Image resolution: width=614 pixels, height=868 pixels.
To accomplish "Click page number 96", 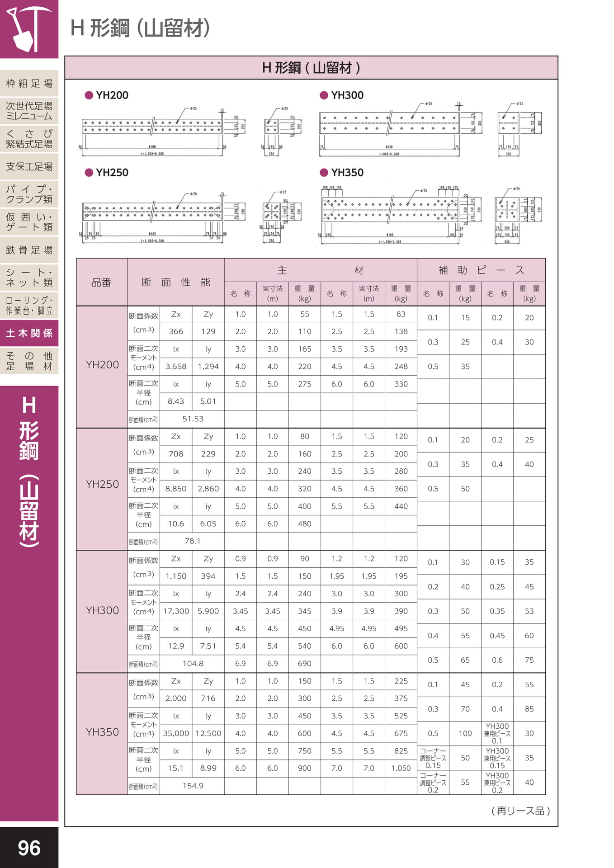I will tap(29, 848).
